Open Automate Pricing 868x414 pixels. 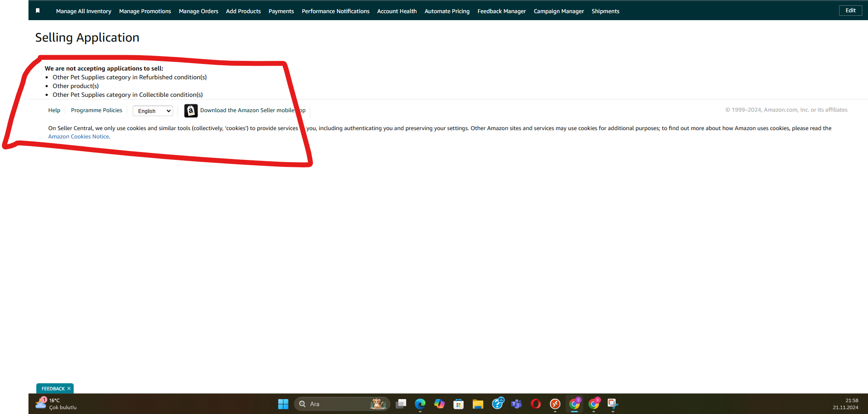pyautogui.click(x=447, y=11)
